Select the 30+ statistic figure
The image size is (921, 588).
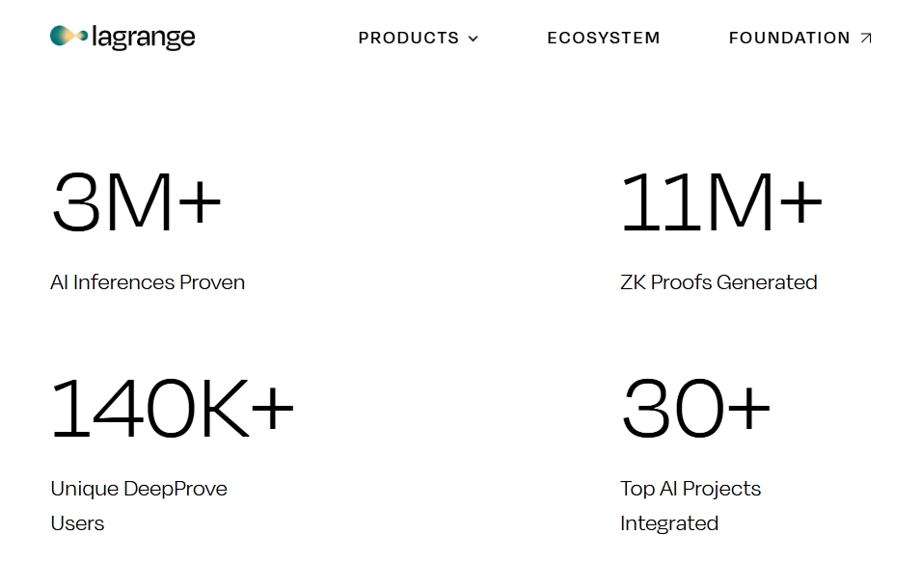pos(696,409)
